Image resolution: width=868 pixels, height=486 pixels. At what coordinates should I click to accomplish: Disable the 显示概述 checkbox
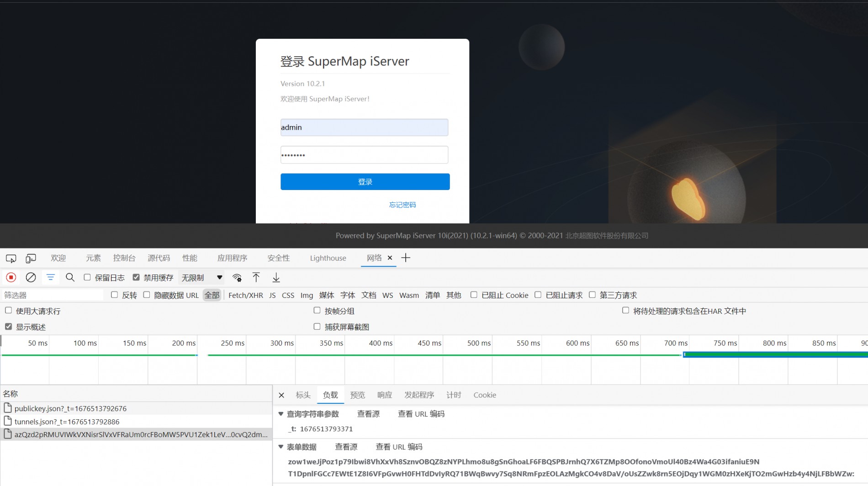[8, 327]
